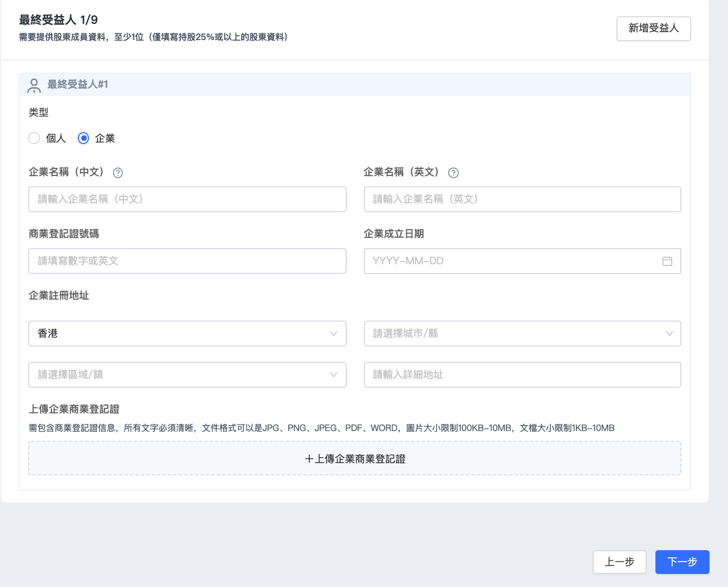Click the 类型 label

click(38, 113)
